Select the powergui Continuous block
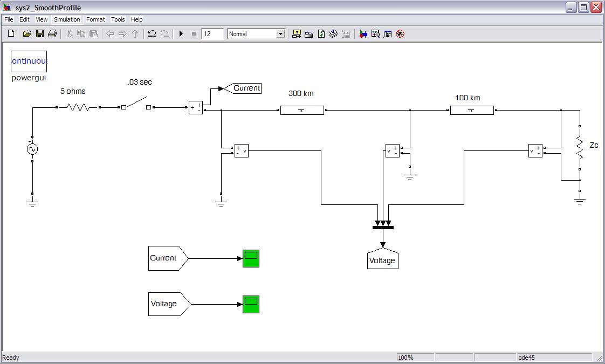This screenshot has height=364, width=605. (29, 61)
